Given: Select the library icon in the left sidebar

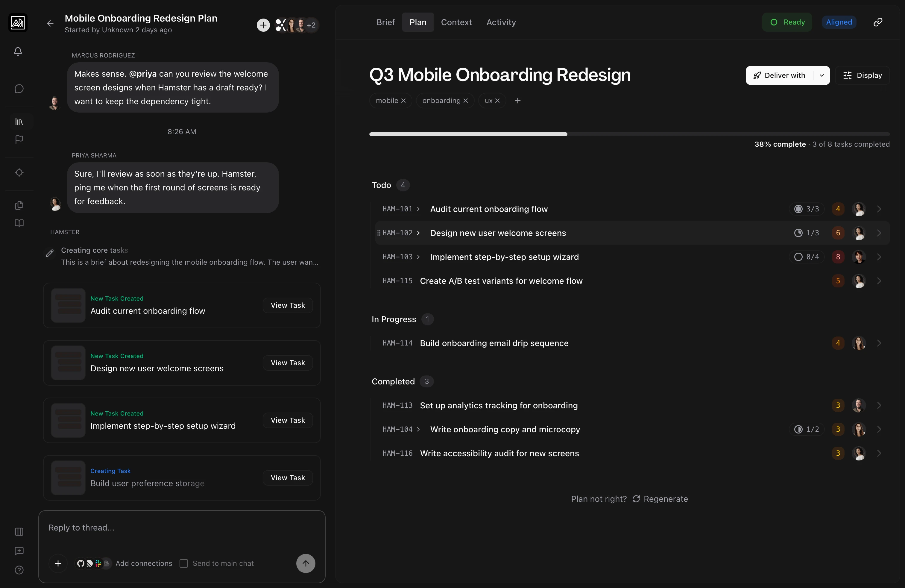Looking at the screenshot, I should click(x=19, y=122).
